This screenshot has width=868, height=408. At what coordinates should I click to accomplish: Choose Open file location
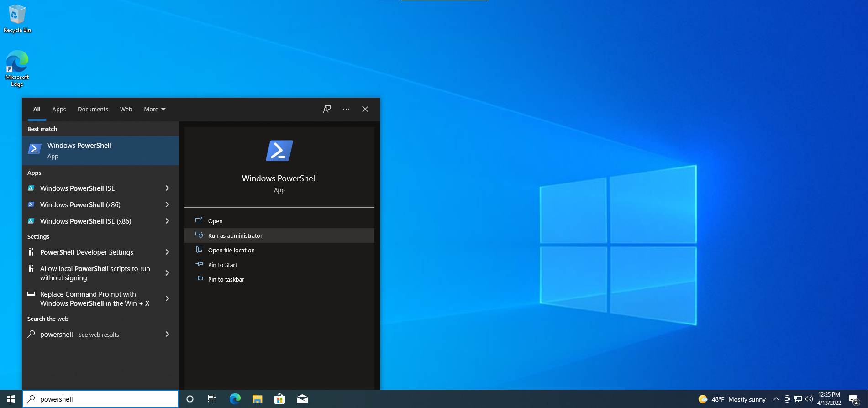tap(231, 250)
